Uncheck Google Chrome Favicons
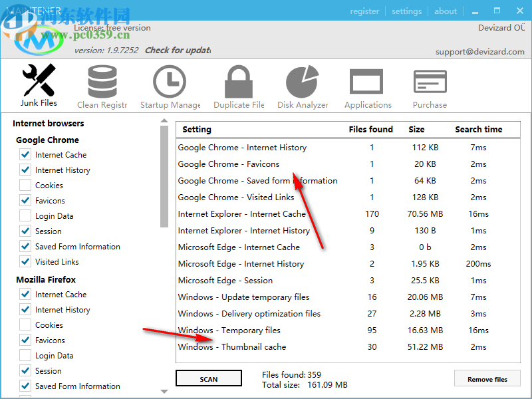Image resolution: width=532 pixels, height=399 pixels. coord(25,201)
